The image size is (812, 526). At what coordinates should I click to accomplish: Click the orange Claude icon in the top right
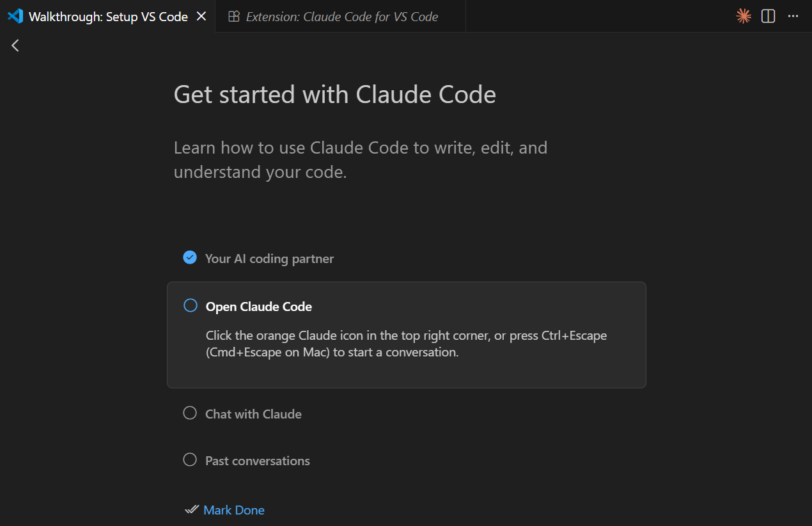(743, 17)
